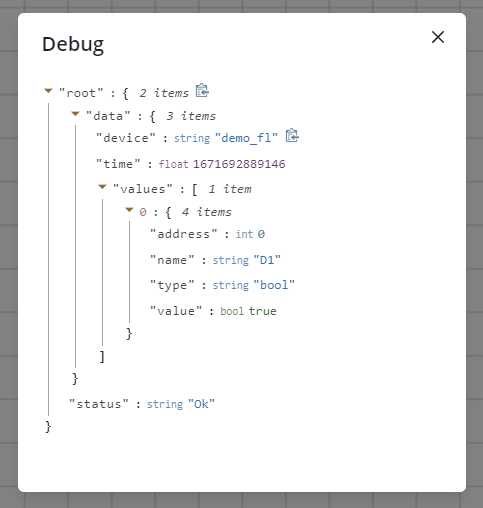This screenshot has height=508, width=483.
Task: Click the "Ok" status value
Action: click(201, 404)
